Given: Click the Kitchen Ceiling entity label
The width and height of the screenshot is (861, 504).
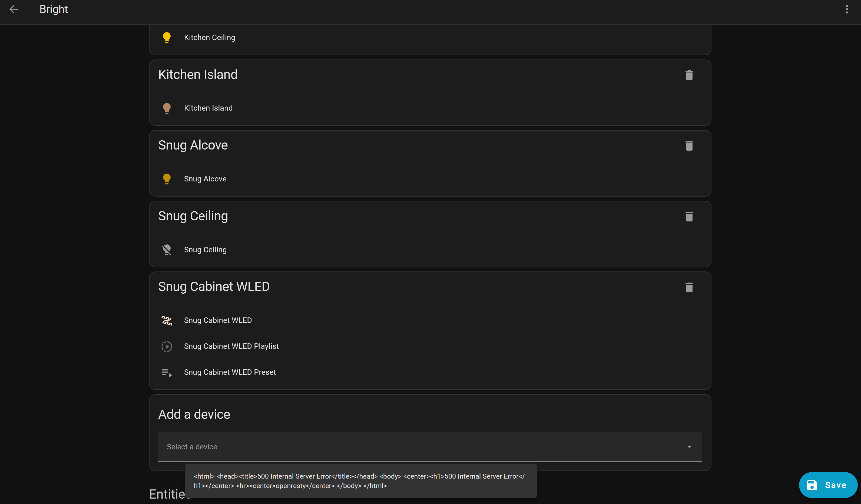Looking at the screenshot, I should click(x=210, y=37).
